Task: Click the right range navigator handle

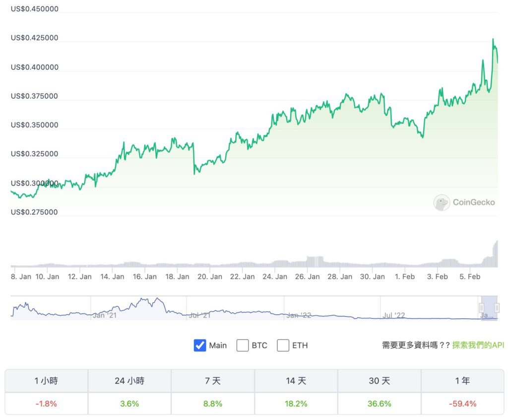Action: 497,307
